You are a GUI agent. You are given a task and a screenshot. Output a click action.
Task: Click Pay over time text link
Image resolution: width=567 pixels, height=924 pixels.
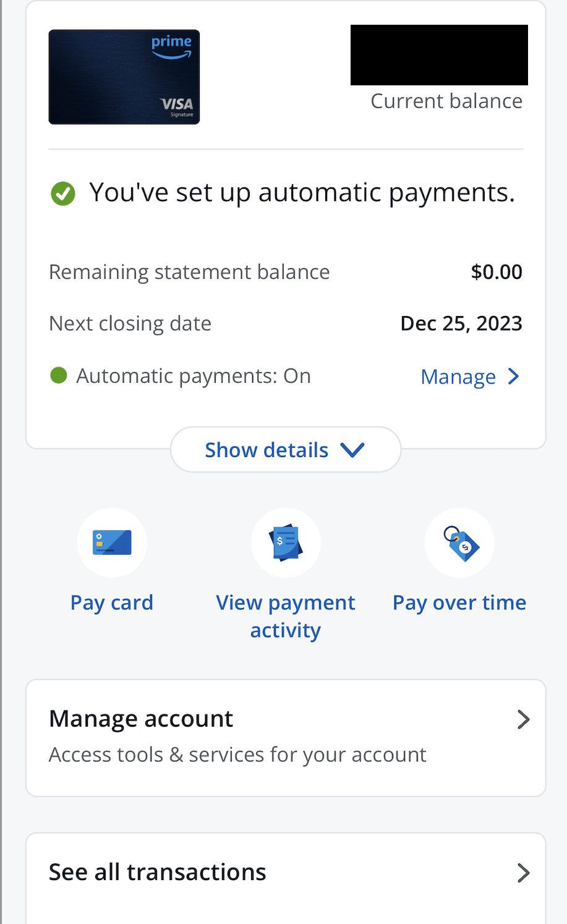point(459,602)
